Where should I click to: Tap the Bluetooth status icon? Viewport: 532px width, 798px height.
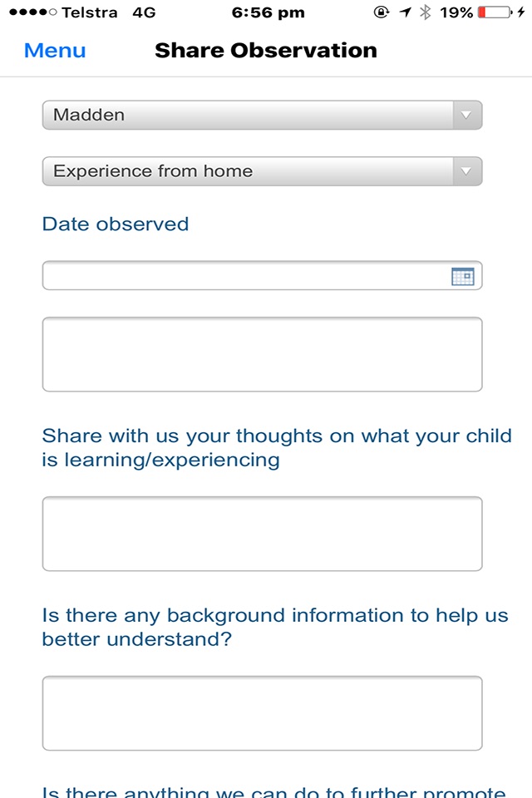point(425,12)
